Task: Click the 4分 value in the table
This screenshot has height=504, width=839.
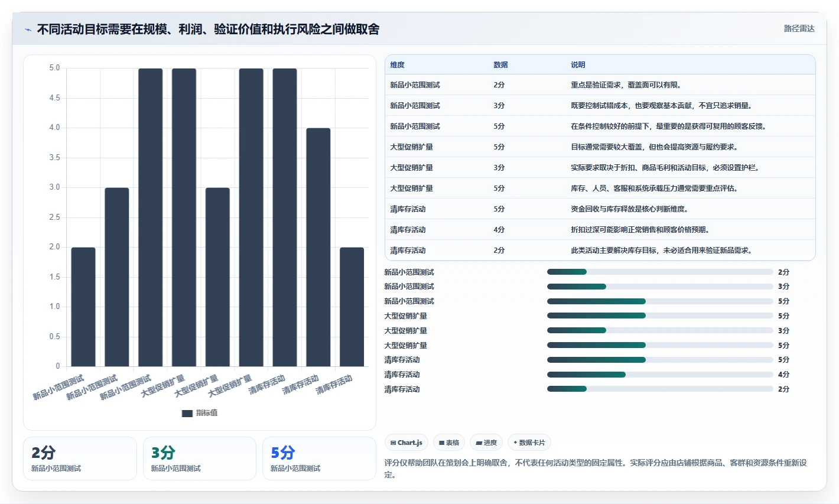Action: (499, 230)
